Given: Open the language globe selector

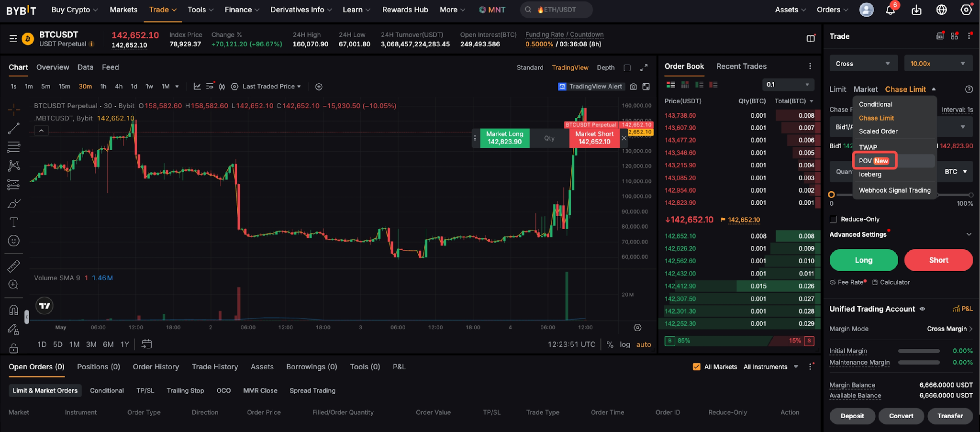Looking at the screenshot, I should click(941, 10).
